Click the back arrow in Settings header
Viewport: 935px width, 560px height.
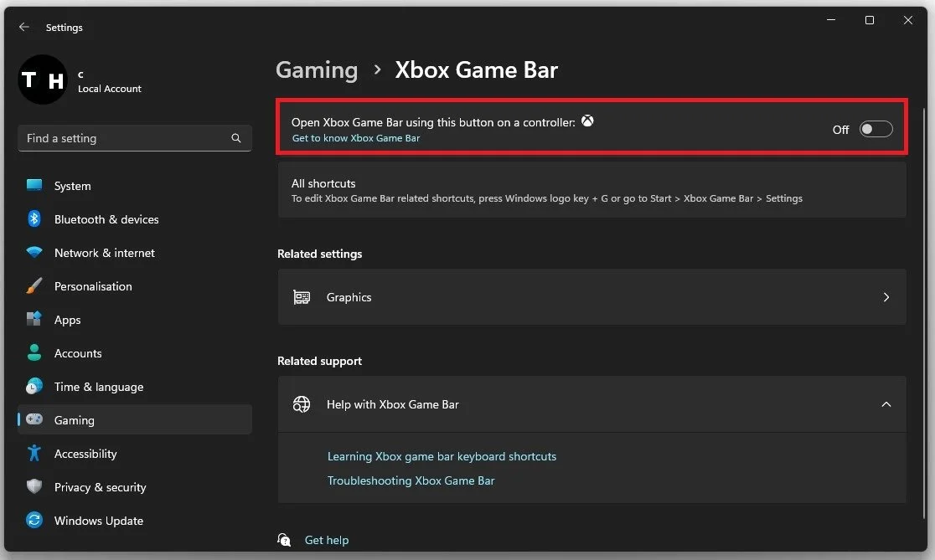tap(23, 27)
